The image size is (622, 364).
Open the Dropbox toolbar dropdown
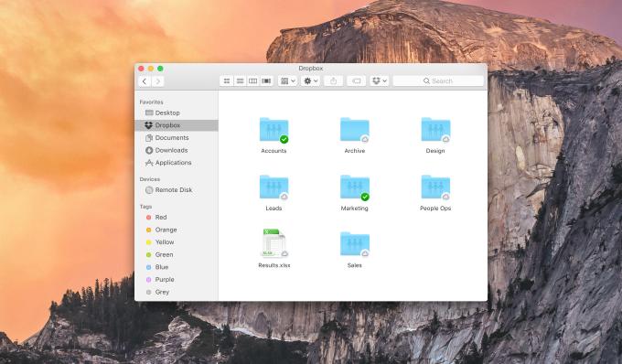(x=380, y=80)
